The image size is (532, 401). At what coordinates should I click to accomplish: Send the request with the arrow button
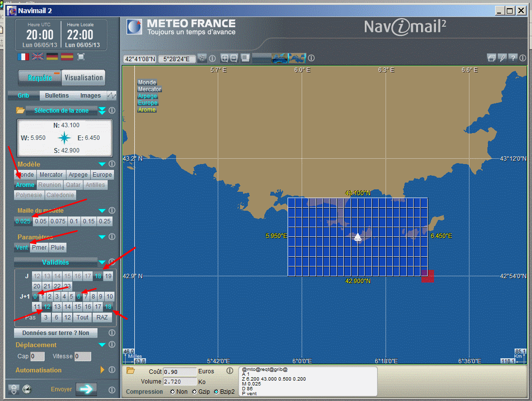86,389
